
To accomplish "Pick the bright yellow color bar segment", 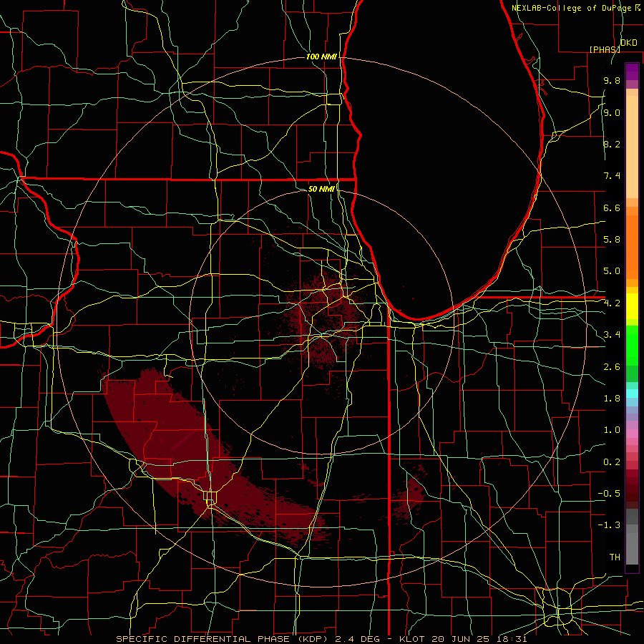I will 632,306.
